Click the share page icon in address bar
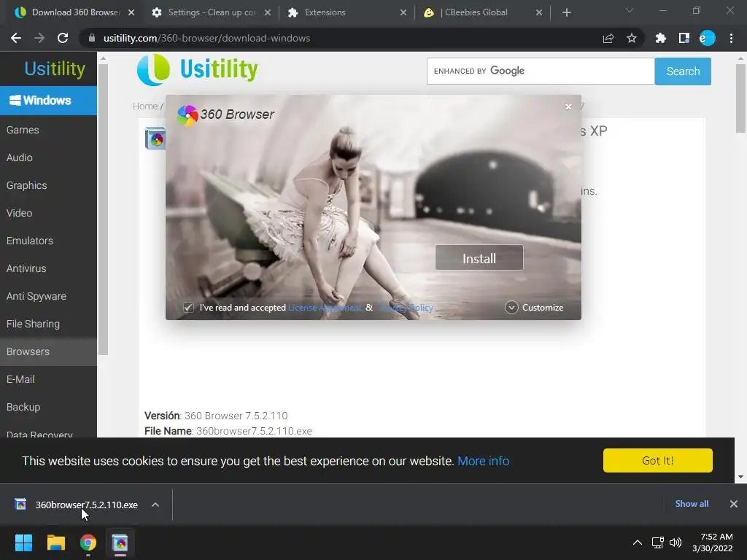Viewport: 747px width, 560px height. (x=608, y=39)
